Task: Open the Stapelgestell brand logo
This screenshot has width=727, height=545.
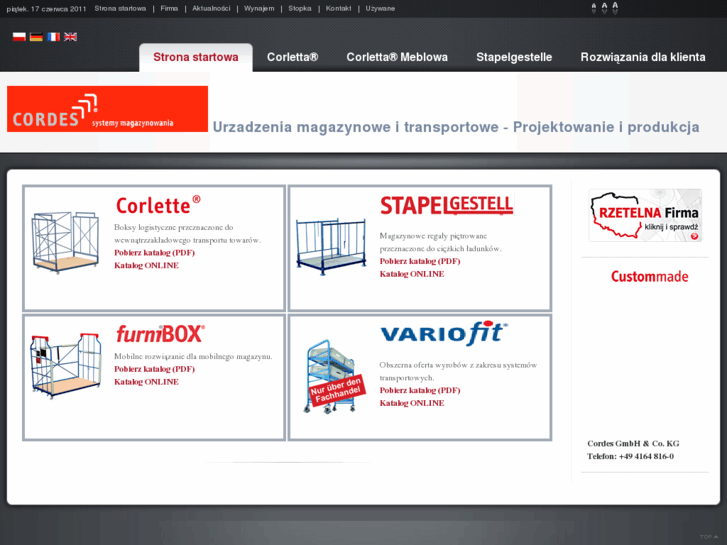Action: [x=446, y=205]
